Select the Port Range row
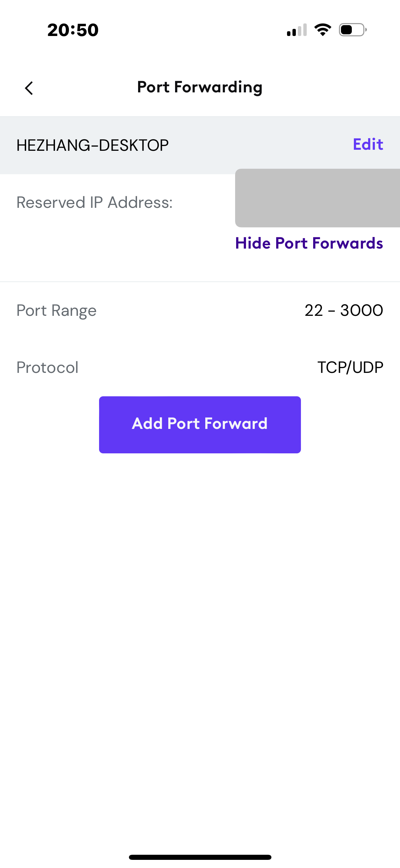Viewport: 400px width, 868px height. click(200, 310)
